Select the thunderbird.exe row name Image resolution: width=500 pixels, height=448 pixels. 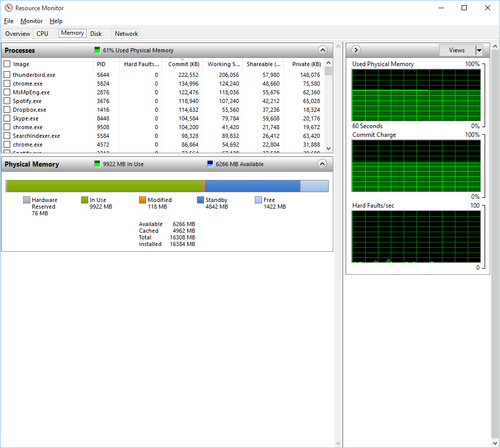coord(34,75)
